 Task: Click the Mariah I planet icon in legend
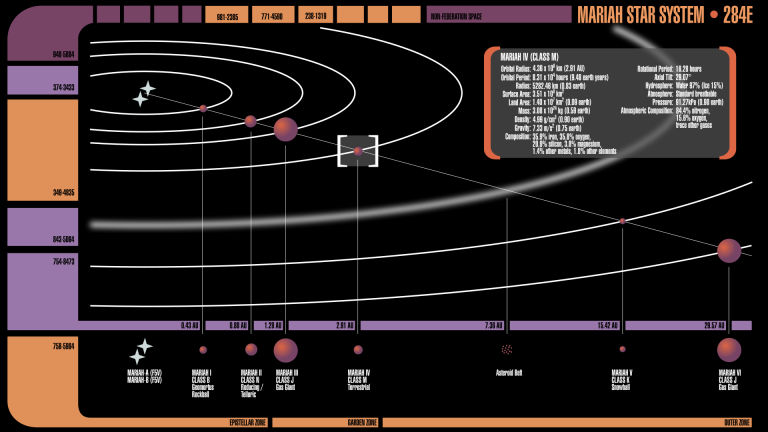tap(203, 350)
